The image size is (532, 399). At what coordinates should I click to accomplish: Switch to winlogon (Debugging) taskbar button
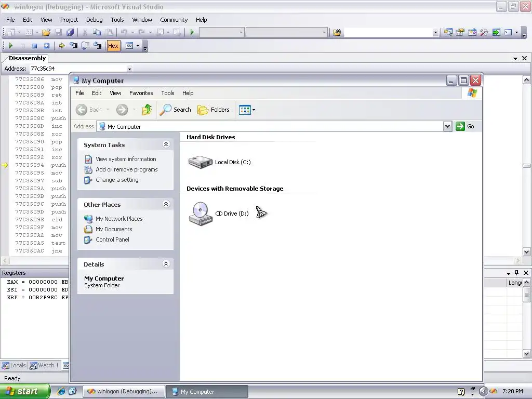click(x=124, y=391)
